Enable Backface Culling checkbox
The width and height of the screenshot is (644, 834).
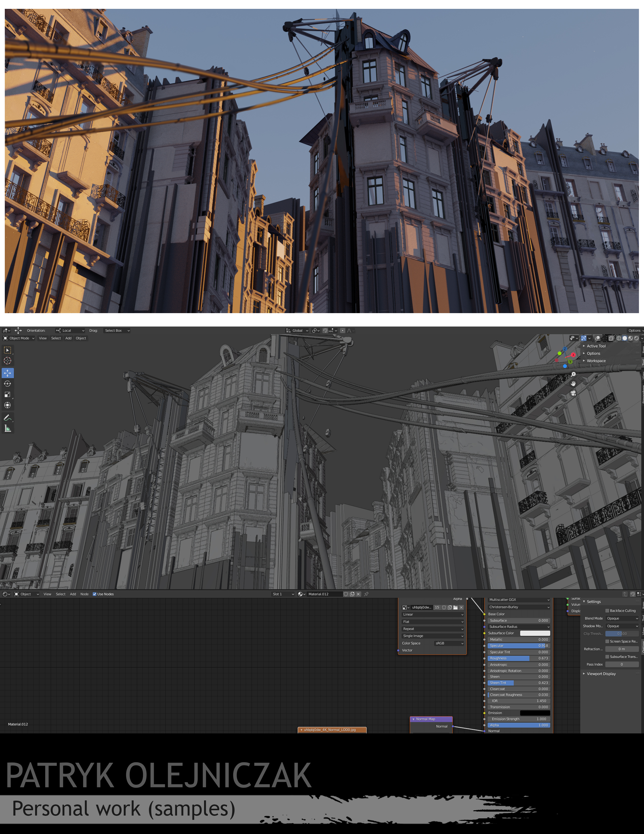point(607,611)
